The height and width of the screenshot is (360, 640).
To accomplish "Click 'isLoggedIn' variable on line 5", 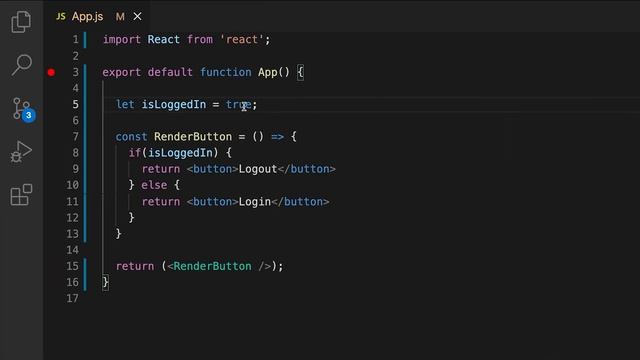I will [174, 104].
